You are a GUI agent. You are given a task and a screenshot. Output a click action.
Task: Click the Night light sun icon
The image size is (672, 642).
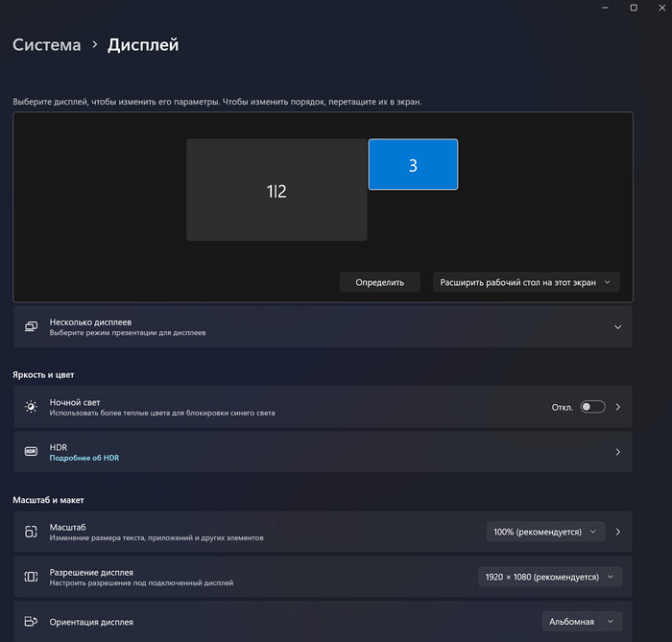click(31, 407)
